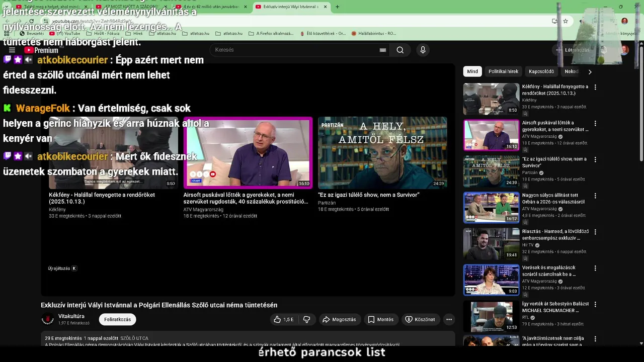Open a new browser tab with plus
The width and height of the screenshot is (644, 362).
(x=337, y=7)
